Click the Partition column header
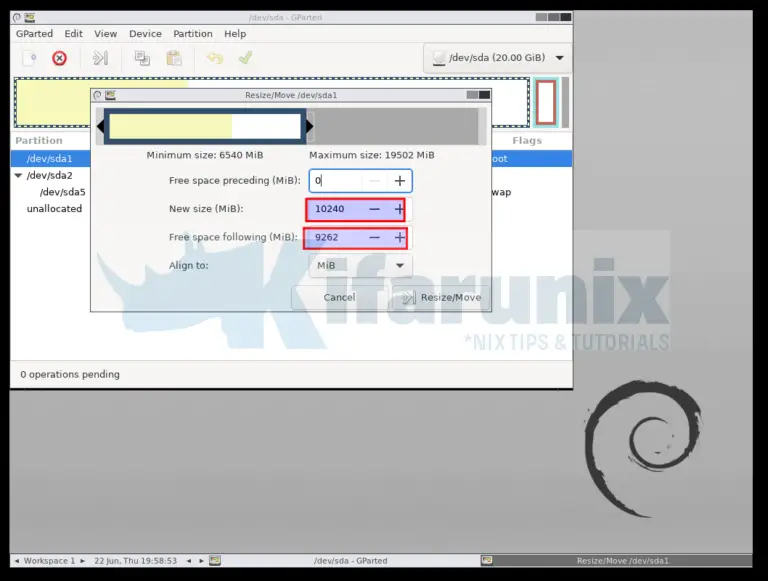 [x=39, y=141]
